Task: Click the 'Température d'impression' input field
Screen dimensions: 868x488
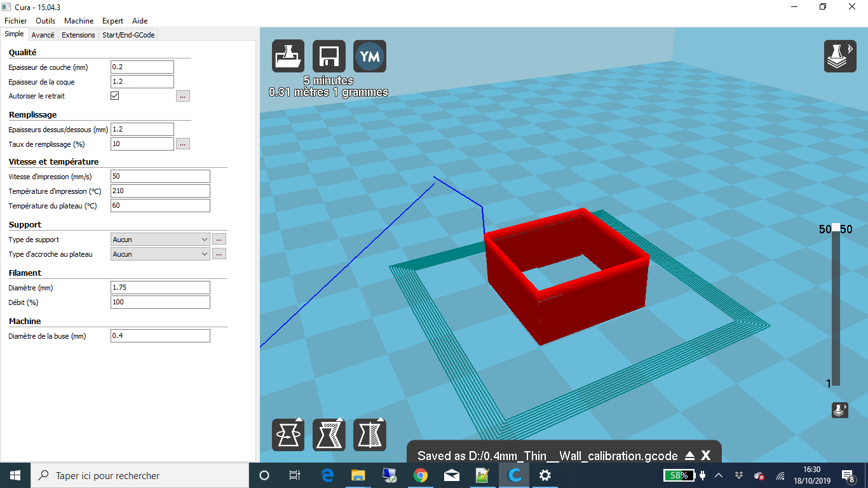Action: [160, 191]
